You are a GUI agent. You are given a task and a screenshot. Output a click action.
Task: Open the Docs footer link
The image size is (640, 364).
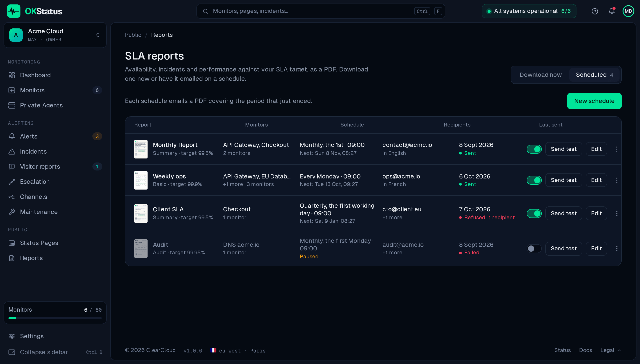pyautogui.click(x=585, y=350)
